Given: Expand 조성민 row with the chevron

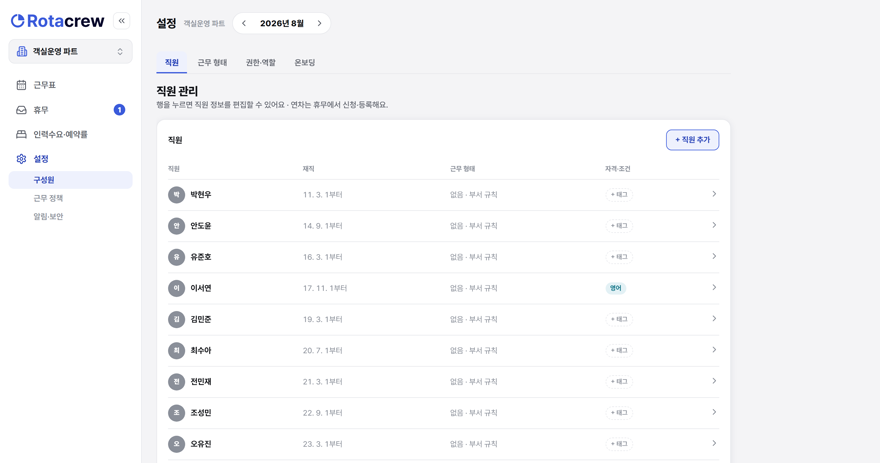Looking at the screenshot, I should tap(714, 412).
